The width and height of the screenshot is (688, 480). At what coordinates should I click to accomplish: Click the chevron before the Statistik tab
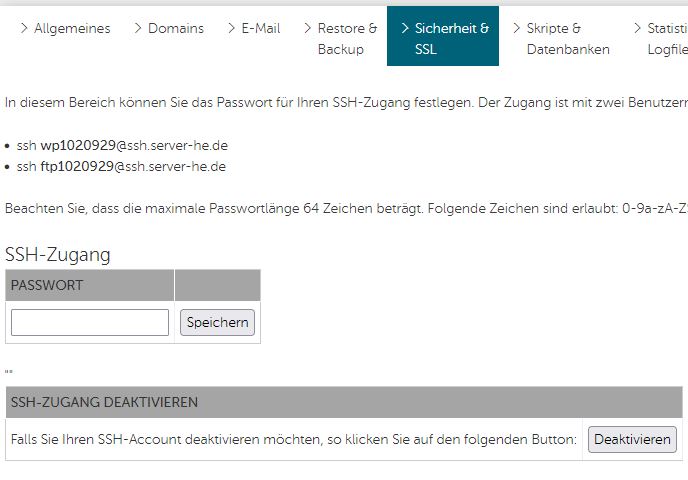coord(637,29)
